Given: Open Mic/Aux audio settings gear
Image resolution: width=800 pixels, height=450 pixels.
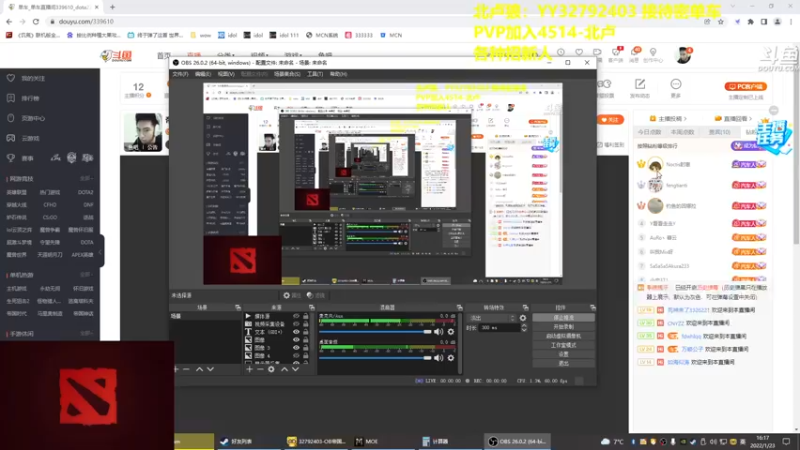Looking at the screenshot, I should click(x=451, y=332).
